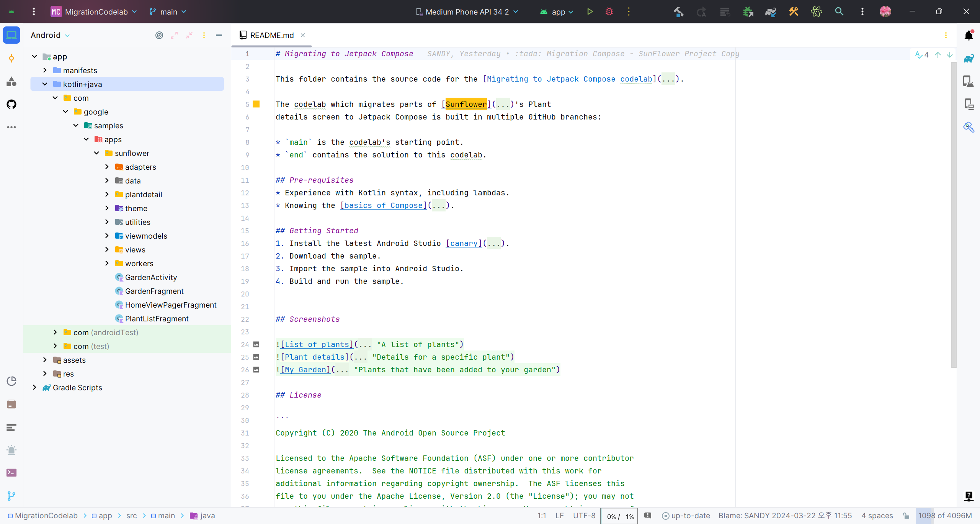Click the basics of Compose link
The image size is (980, 524).
pos(383,205)
